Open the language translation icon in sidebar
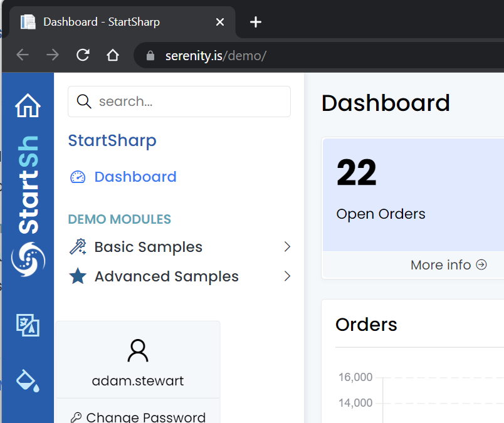Image resolution: width=504 pixels, height=423 pixels. [x=28, y=325]
